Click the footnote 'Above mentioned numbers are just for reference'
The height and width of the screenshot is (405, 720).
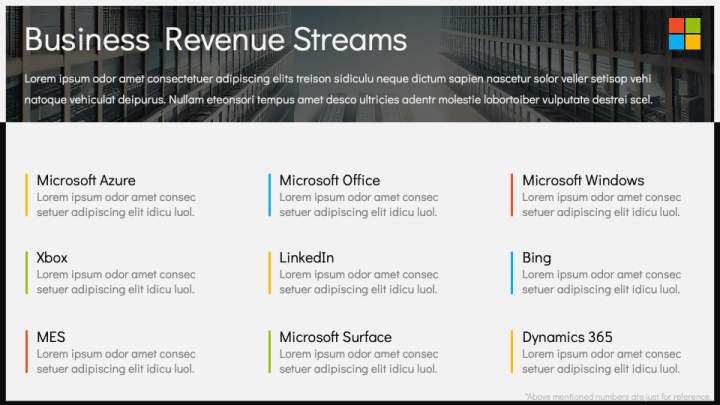click(x=618, y=397)
